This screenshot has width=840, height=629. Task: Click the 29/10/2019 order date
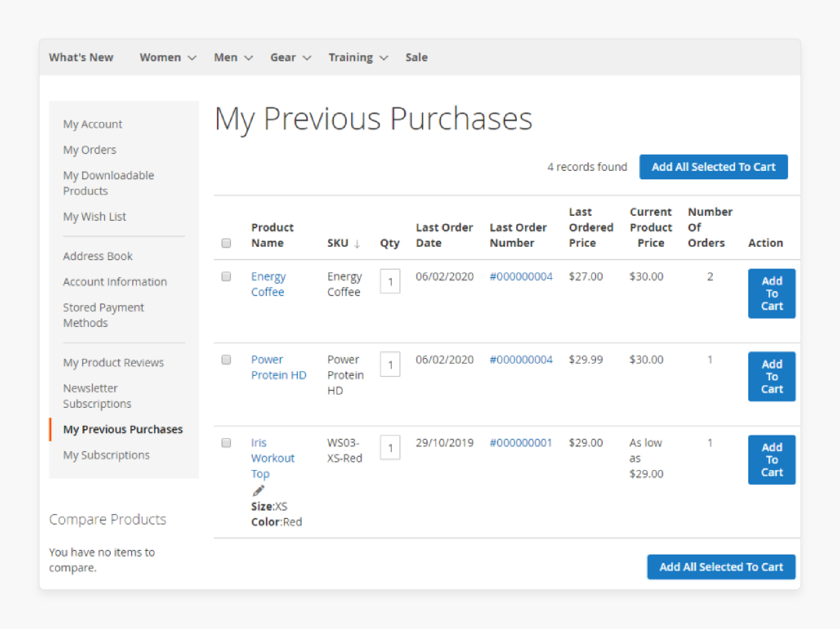[444, 443]
